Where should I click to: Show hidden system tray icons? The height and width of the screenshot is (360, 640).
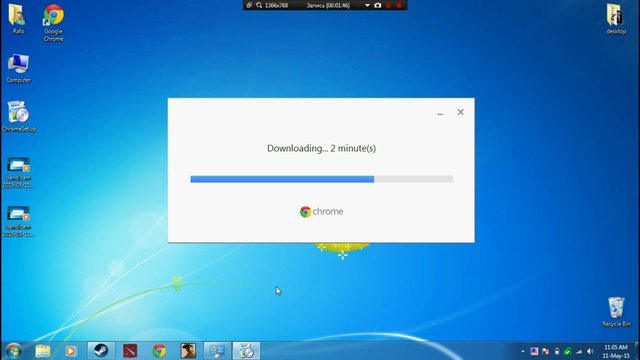pyautogui.click(x=522, y=351)
